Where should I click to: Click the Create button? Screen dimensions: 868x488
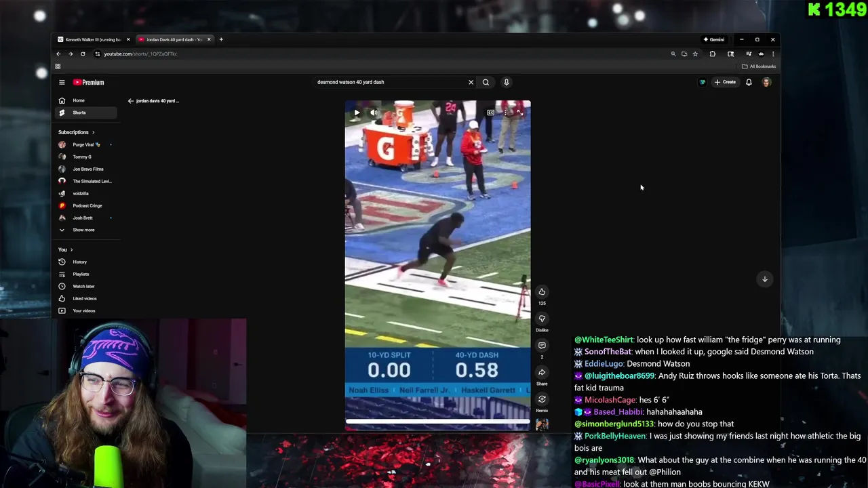pyautogui.click(x=725, y=82)
